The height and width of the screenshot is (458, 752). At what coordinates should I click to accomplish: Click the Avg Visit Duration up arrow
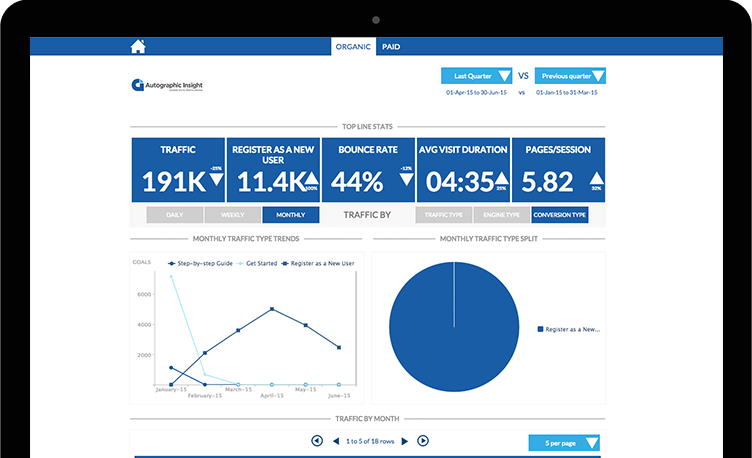coord(501,179)
